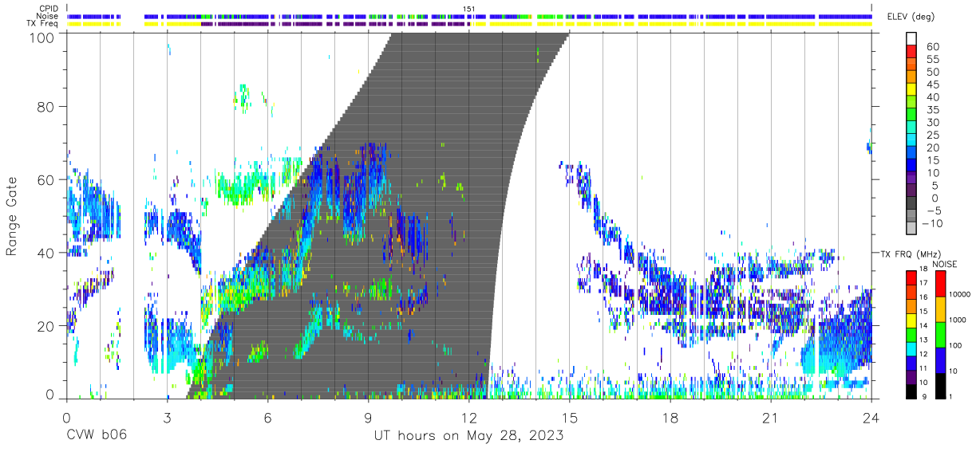The width and height of the screenshot is (980, 452).
Task: Pick the cyan 20–25 degree ELEV color segment
Action: click(911, 141)
